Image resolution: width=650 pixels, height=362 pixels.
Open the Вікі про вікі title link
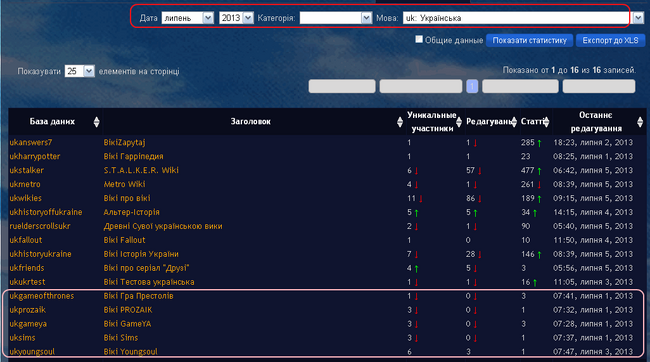tap(127, 198)
